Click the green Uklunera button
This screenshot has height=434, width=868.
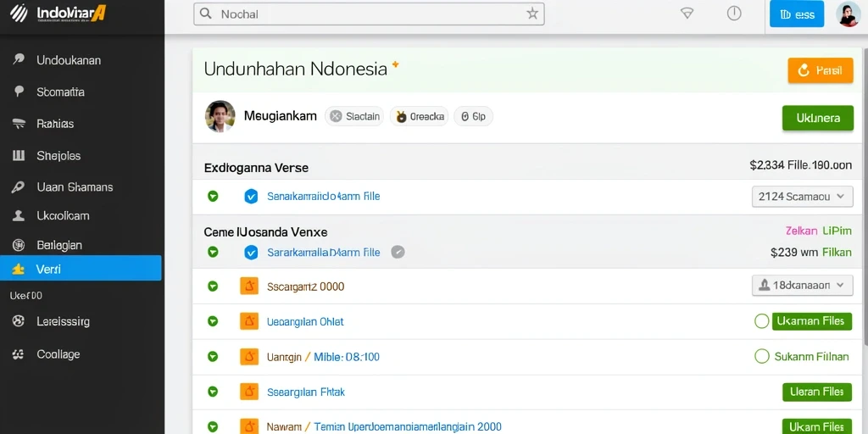(x=818, y=118)
